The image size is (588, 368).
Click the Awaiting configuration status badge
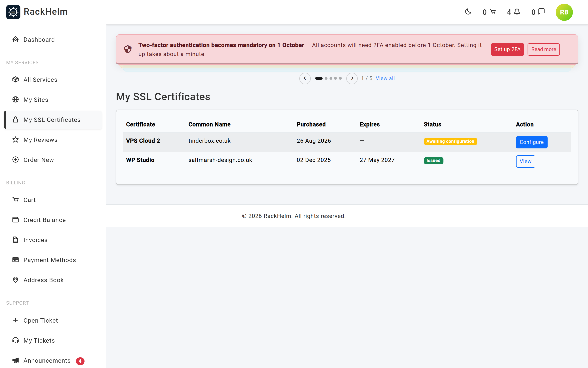[450, 141]
